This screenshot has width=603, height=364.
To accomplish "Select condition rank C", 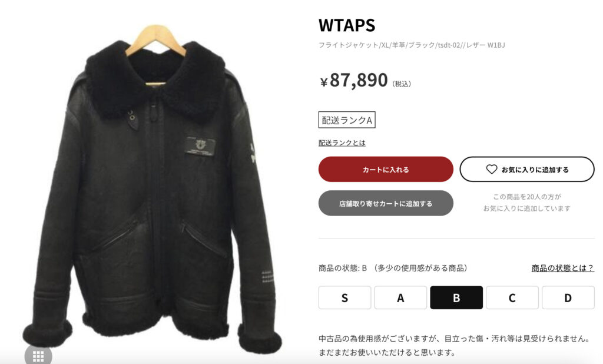I will 512,297.
